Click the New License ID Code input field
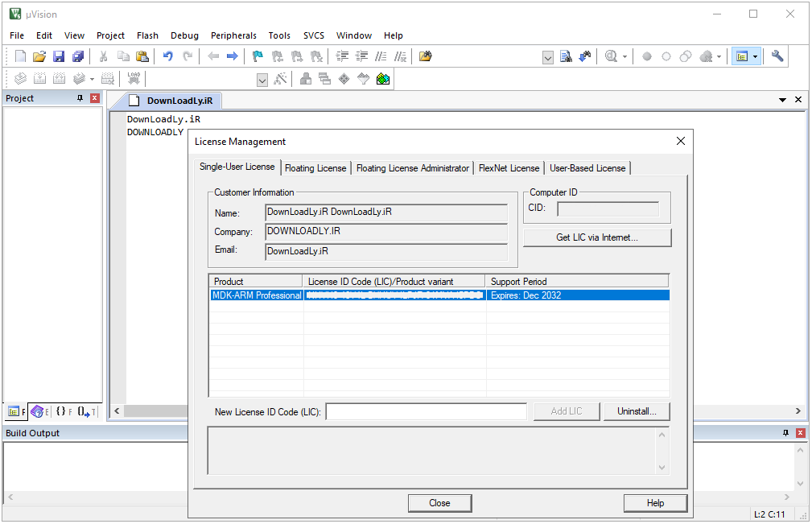Viewport: 812px width, 524px height. click(x=427, y=412)
